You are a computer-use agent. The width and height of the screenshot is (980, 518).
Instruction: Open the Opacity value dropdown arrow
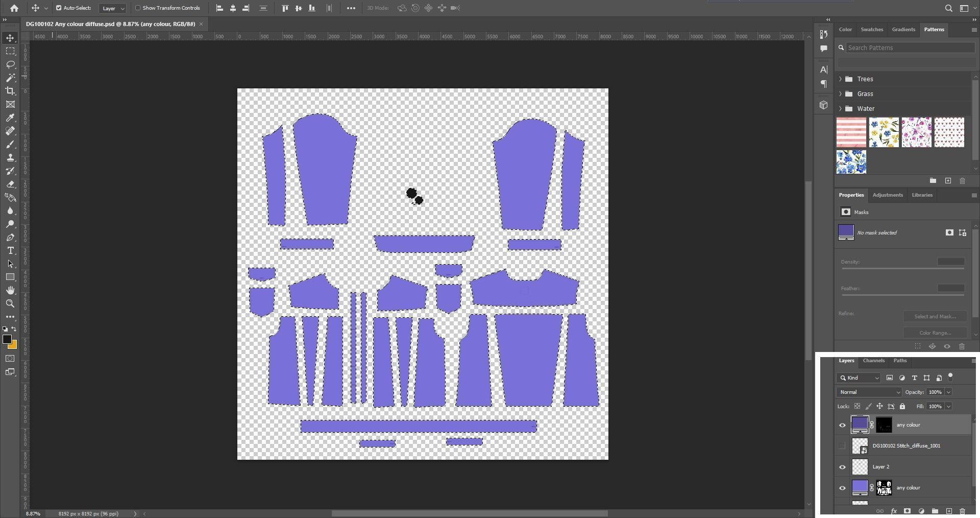coord(948,392)
